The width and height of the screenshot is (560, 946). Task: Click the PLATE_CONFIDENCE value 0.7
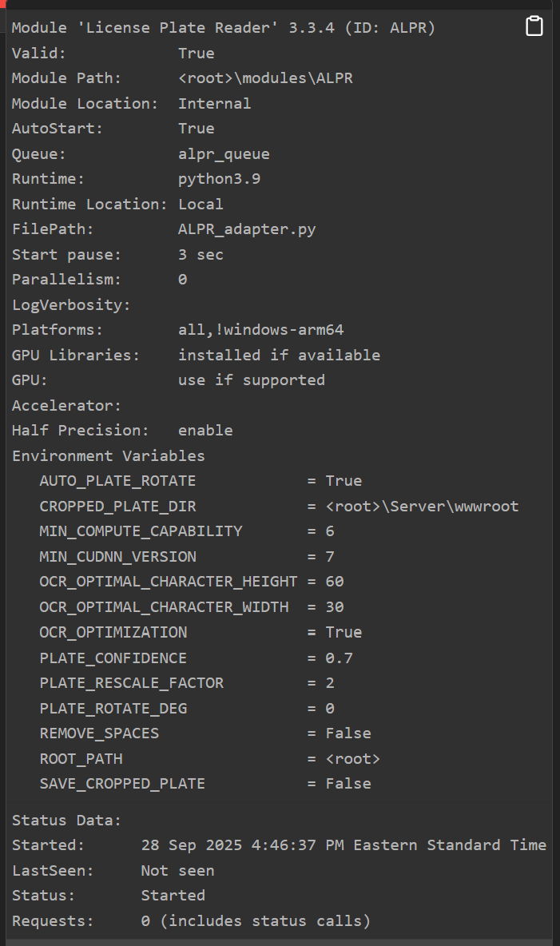coord(339,658)
